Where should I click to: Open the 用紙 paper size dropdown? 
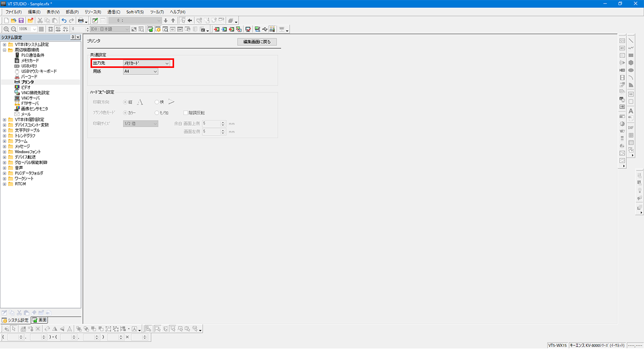[x=141, y=71]
